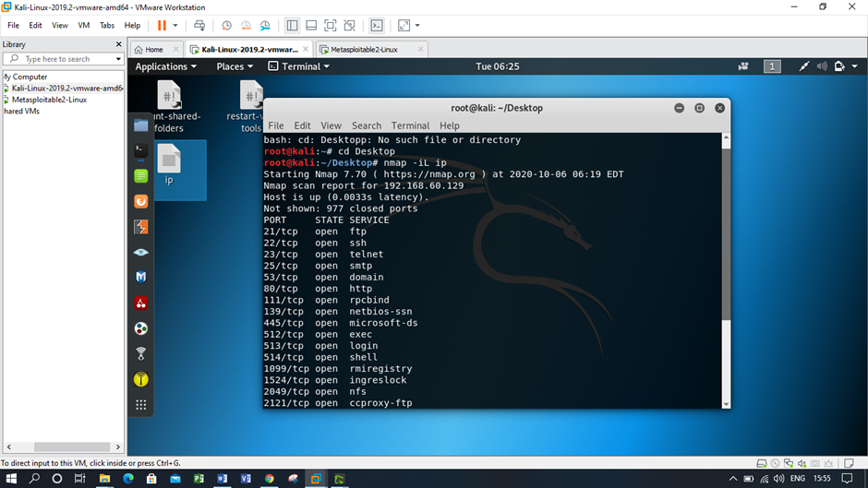Screen dimensions: 868x488
Task: Open VMware Edit menu
Action: tap(35, 26)
